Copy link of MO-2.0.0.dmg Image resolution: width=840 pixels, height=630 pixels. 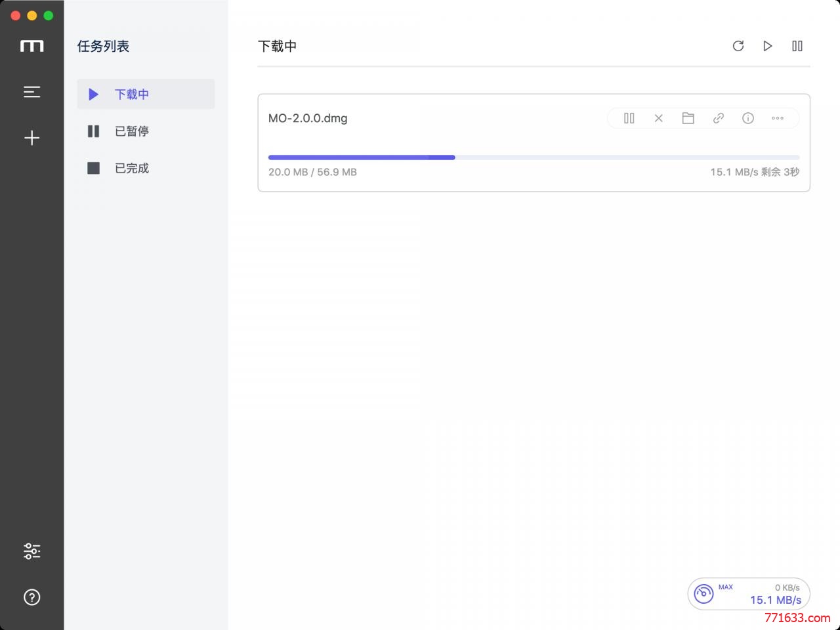click(719, 118)
